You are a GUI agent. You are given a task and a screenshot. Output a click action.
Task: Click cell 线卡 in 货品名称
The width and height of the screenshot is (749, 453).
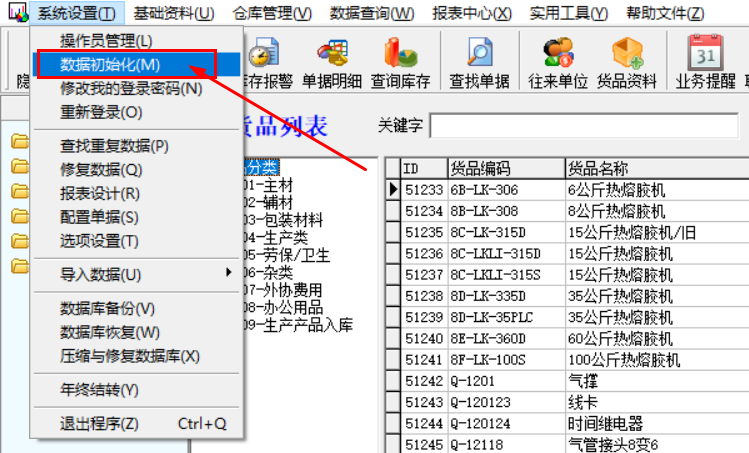click(657, 402)
